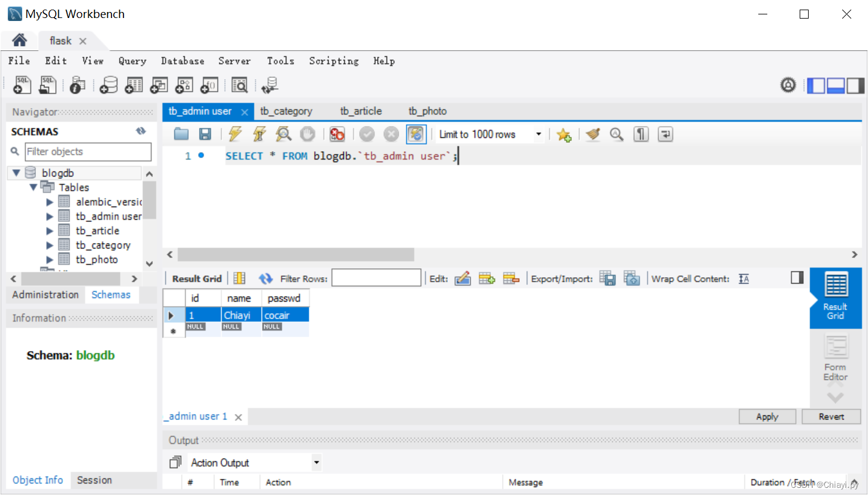868x495 pixels.
Task: Click the Apply button
Action: pyautogui.click(x=767, y=416)
